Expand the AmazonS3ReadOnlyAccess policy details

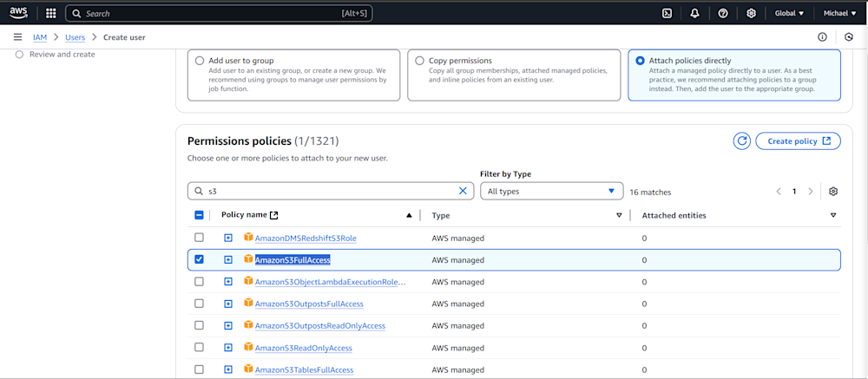[228, 348]
